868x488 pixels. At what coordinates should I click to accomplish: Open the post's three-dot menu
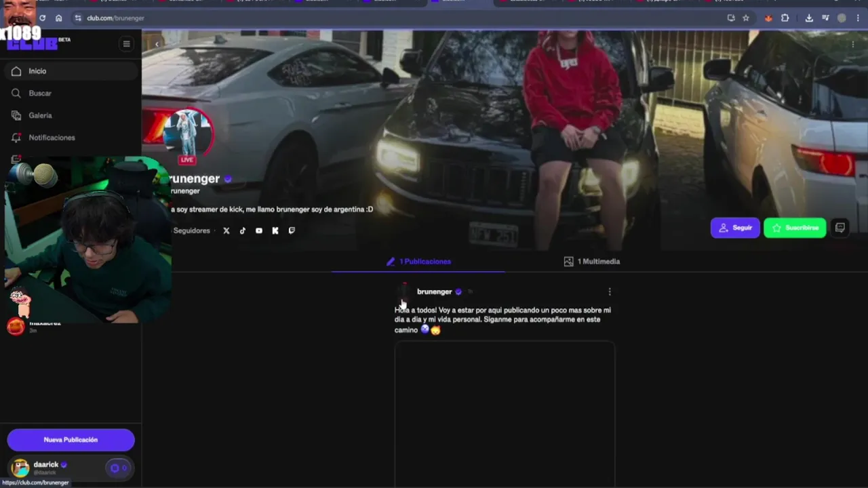pyautogui.click(x=610, y=291)
